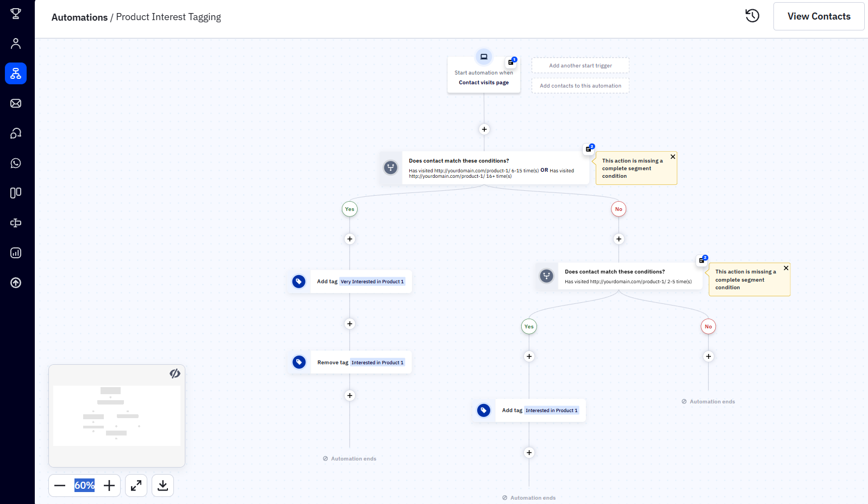Click split icon of second condition
Image resolution: width=868 pixels, height=504 pixels.
[x=547, y=276]
